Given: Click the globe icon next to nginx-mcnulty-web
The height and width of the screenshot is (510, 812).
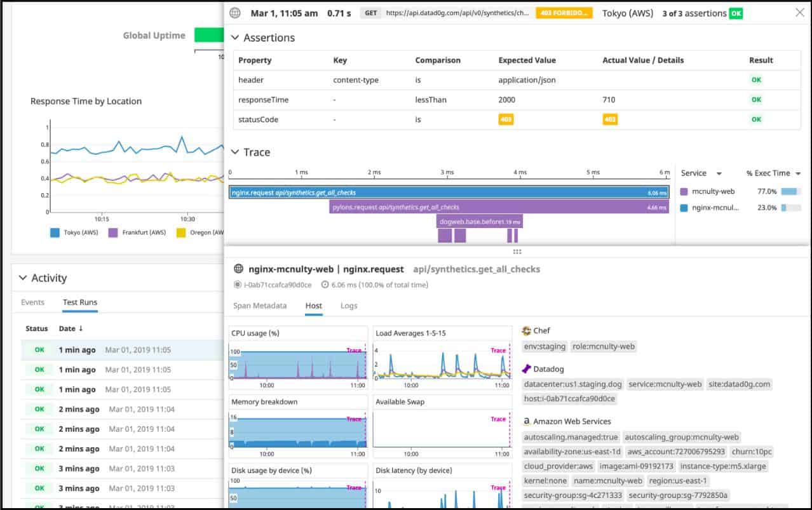Looking at the screenshot, I should (x=239, y=269).
